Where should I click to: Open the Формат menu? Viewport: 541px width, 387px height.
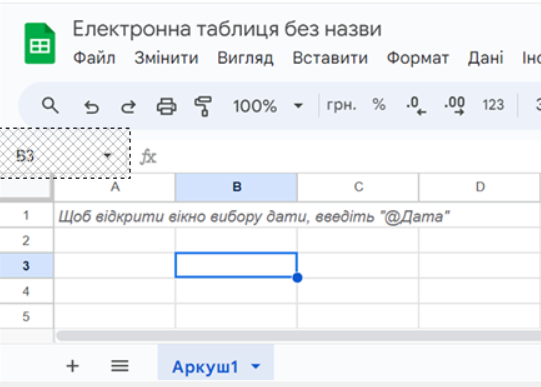tap(418, 58)
